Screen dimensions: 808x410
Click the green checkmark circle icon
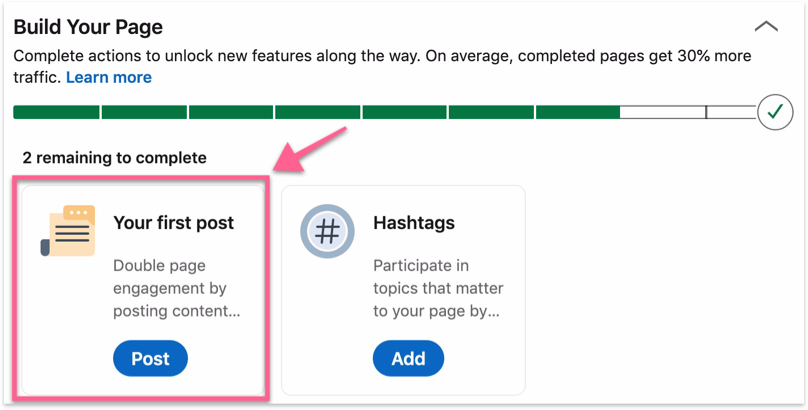tap(775, 112)
